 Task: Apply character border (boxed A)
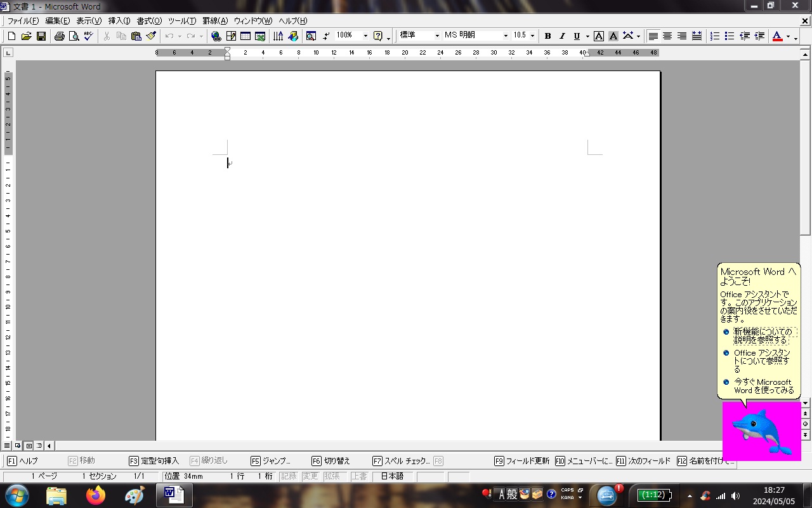(599, 36)
